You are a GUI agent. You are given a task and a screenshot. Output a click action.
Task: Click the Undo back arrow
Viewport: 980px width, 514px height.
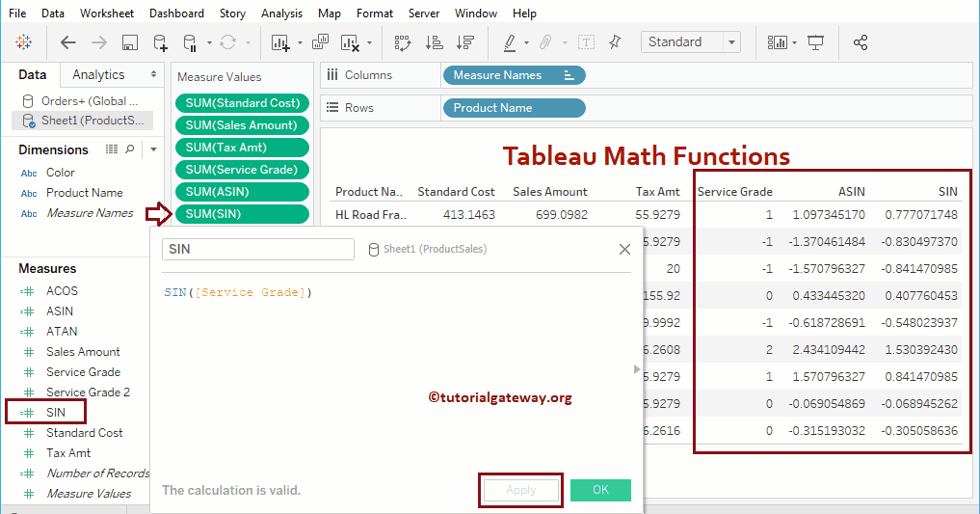[68, 42]
